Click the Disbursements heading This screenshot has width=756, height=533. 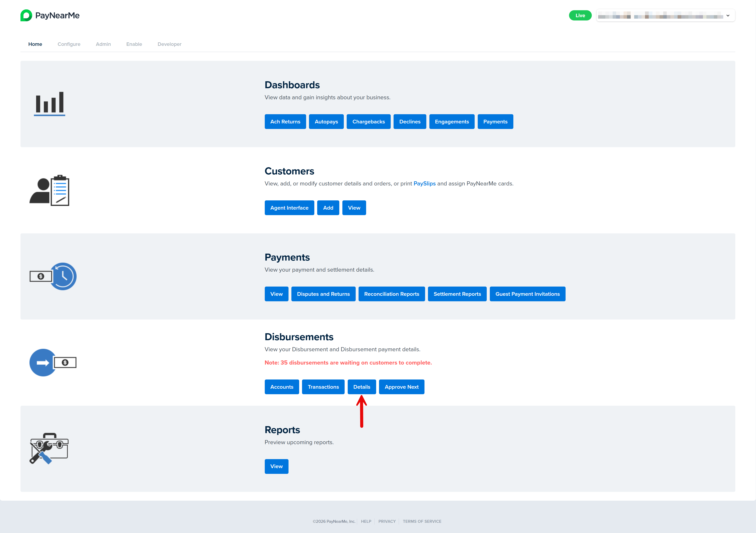[x=299, y=337]
